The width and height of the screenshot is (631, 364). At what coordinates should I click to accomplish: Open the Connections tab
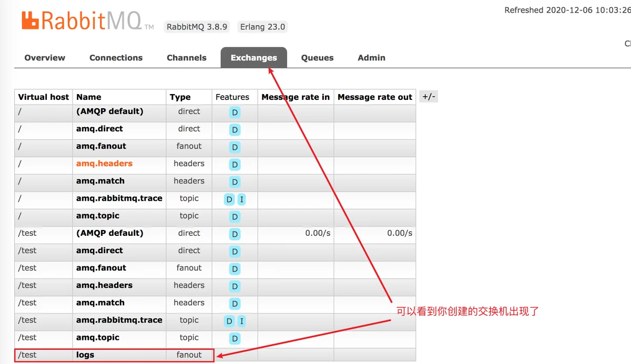click(116, 58)
